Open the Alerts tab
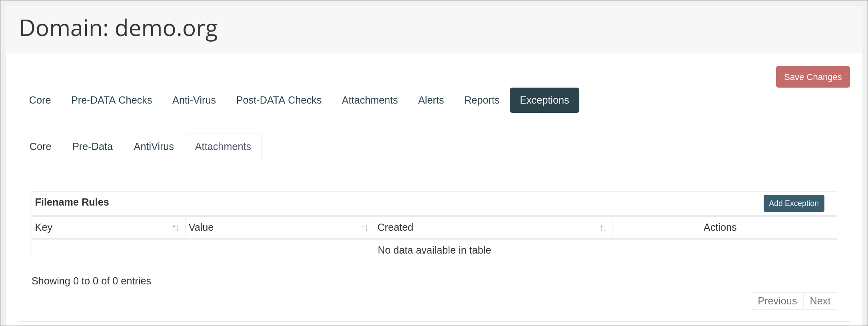The height and width of the screenshot is (326, 868). [431, 100]
